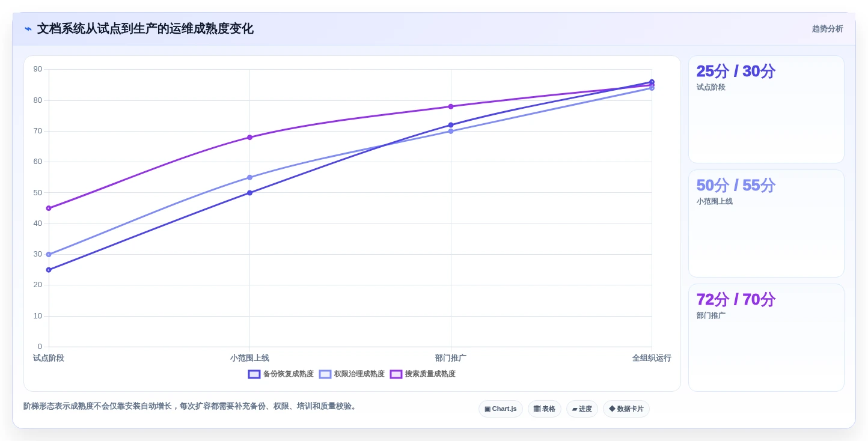Click the 权限治理成熟度 legend label

tap(359, 374)
